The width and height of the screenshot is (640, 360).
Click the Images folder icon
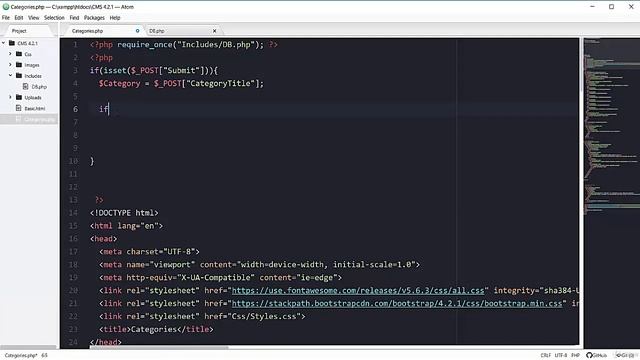(x=19, y=64)
